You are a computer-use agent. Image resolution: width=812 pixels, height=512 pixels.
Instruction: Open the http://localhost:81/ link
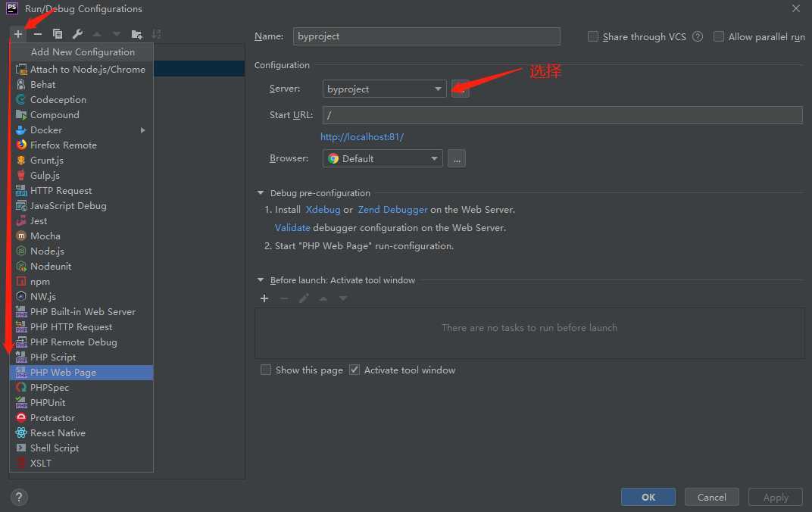[x=362, y=137]
